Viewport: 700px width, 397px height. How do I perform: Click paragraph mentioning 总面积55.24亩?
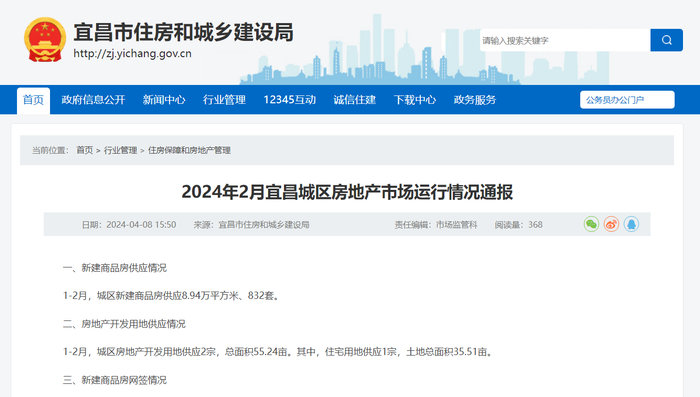(x=278, y=352)
